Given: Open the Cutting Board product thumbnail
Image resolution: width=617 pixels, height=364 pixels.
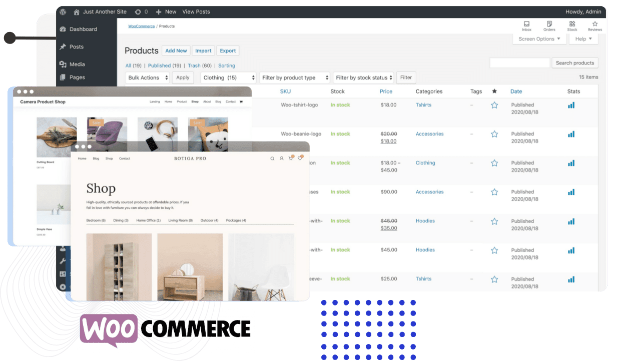Looking at the screenshot, I should point(57,137).
